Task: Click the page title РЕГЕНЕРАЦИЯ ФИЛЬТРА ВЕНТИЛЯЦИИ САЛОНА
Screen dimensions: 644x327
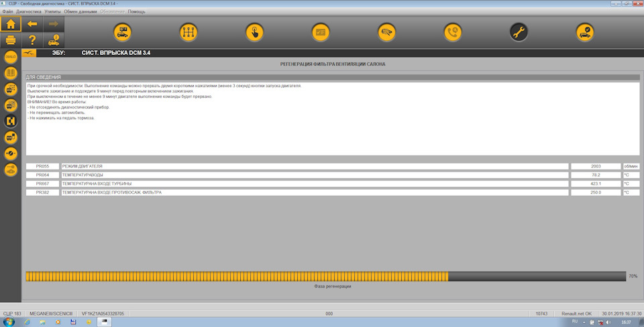Action: (333, 64)
